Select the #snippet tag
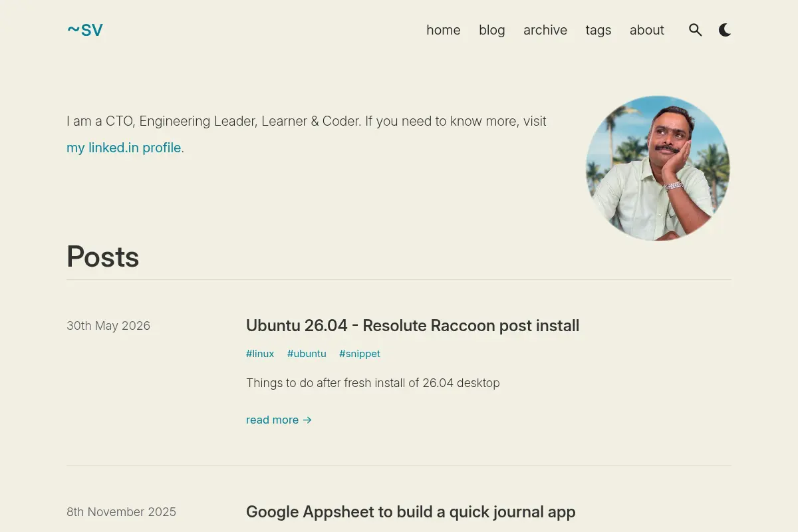The image size is (798, 532). [360, 354]
